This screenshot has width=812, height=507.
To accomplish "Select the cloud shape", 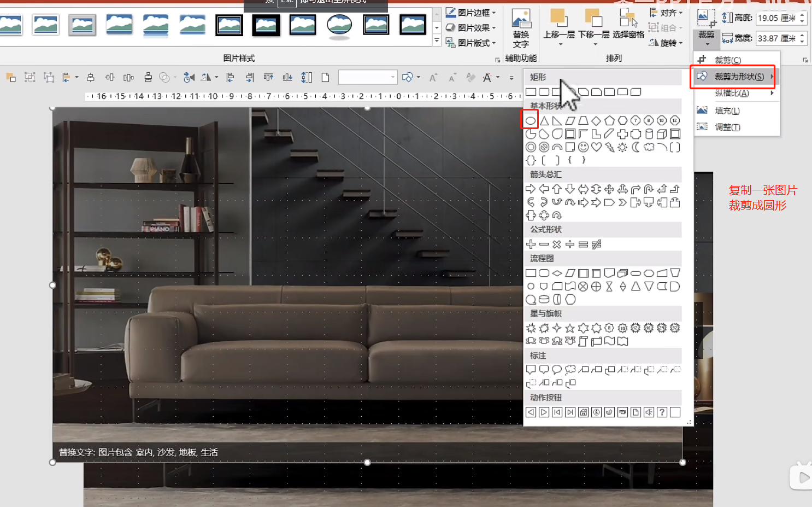I will point(649,147).
